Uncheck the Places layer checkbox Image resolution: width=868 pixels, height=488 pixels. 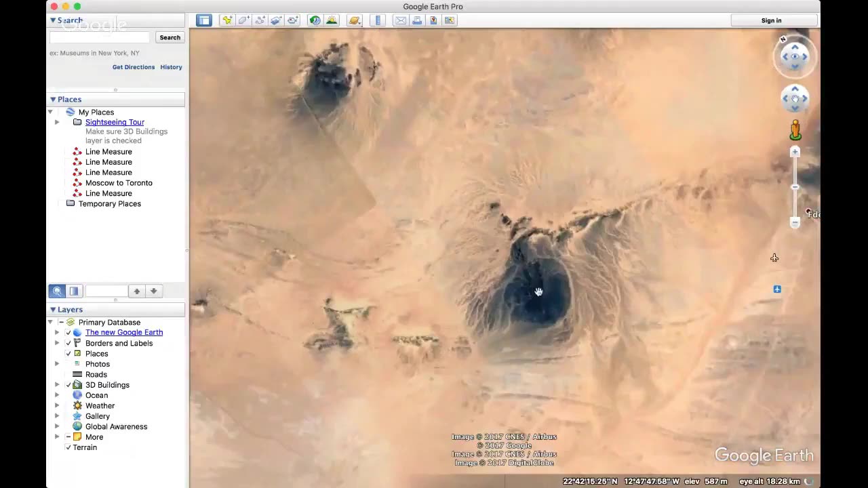(68, 354)
